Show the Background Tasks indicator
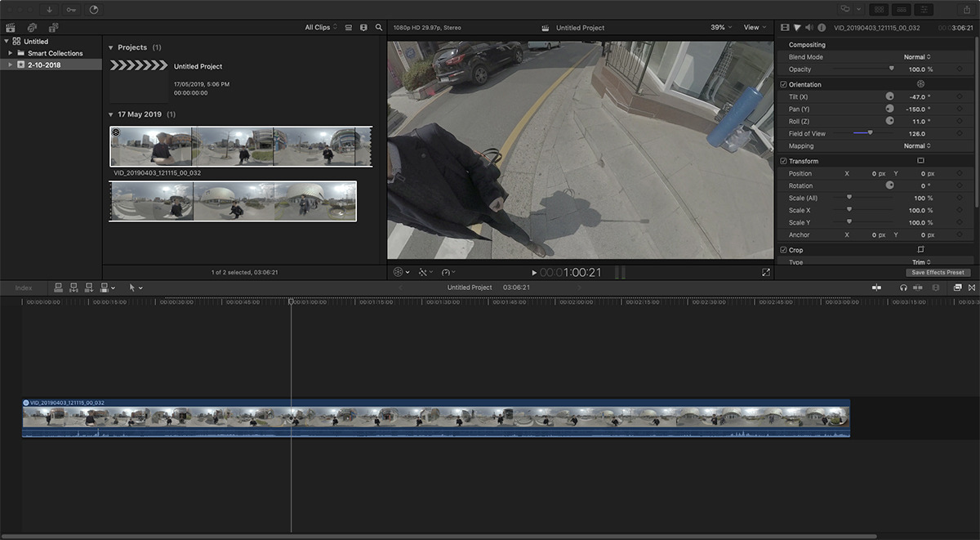This screenshot has width=980, height=540. click(x=93, y=10)
